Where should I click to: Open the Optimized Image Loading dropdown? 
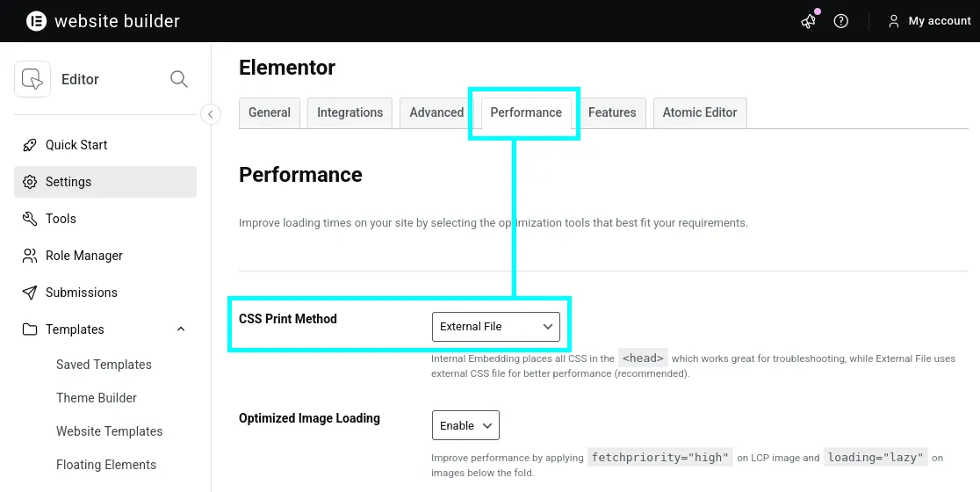(465, 425)
